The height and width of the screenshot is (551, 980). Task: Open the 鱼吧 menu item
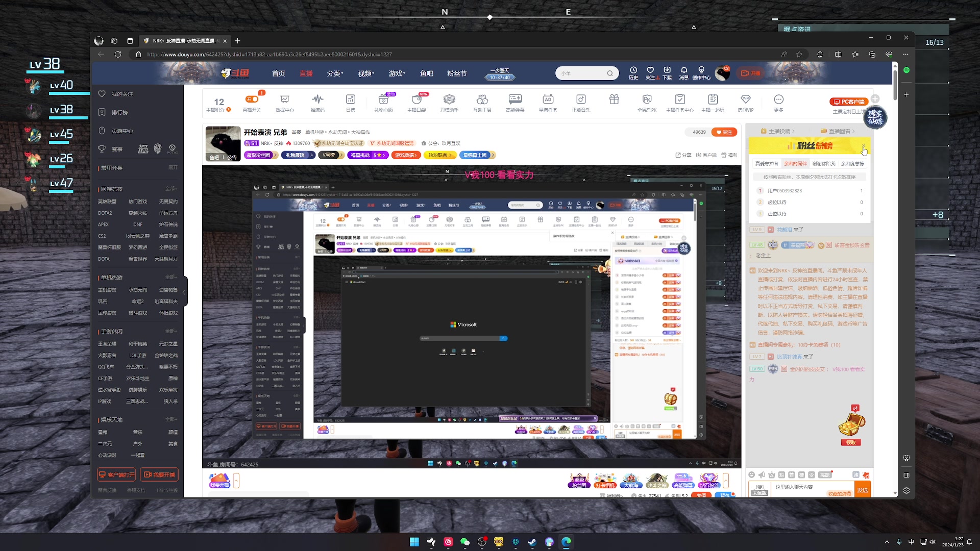427,73
